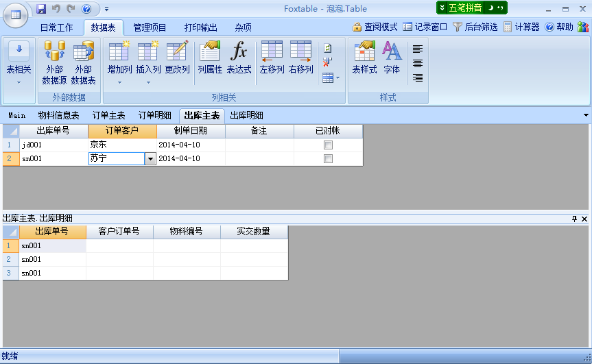The height and width of the screenshot is (364, 592).
Task: Click the small delete column icon with red X
Action: pos(328,62)
